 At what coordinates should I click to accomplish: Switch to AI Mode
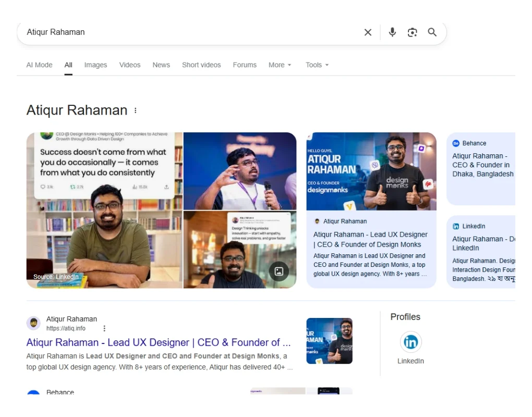click(39, 65)
